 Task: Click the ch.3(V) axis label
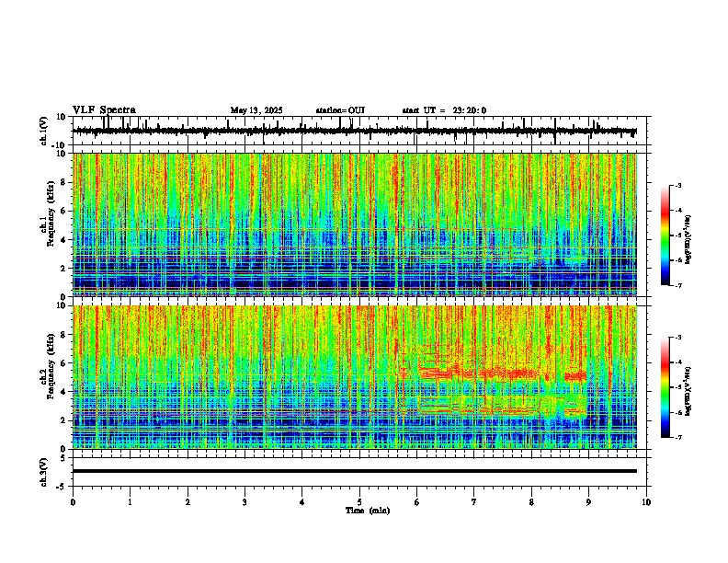44,473
